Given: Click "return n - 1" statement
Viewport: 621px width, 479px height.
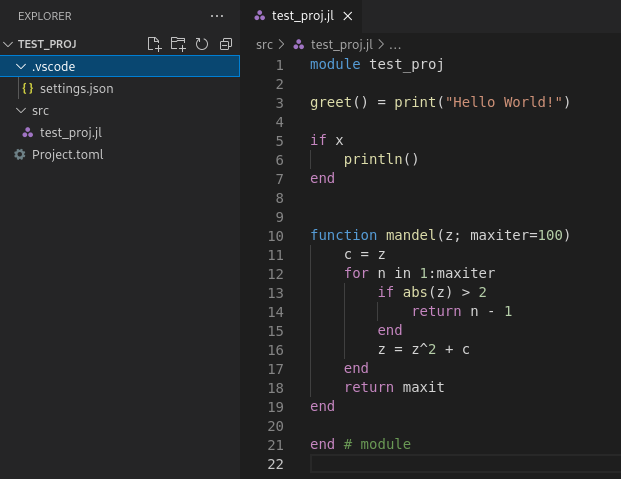Looking at the screenshot, I should (462, 311).
